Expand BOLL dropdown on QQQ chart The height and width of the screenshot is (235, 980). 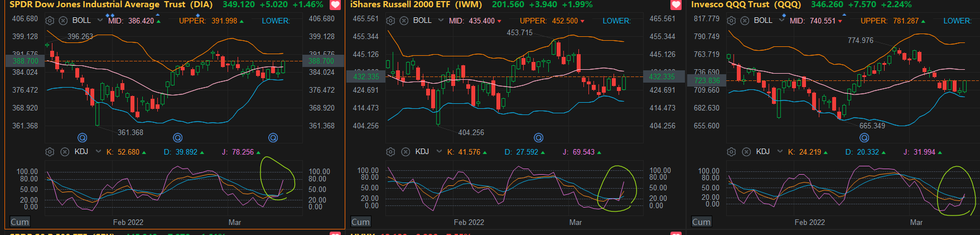[x=781, y=20]
